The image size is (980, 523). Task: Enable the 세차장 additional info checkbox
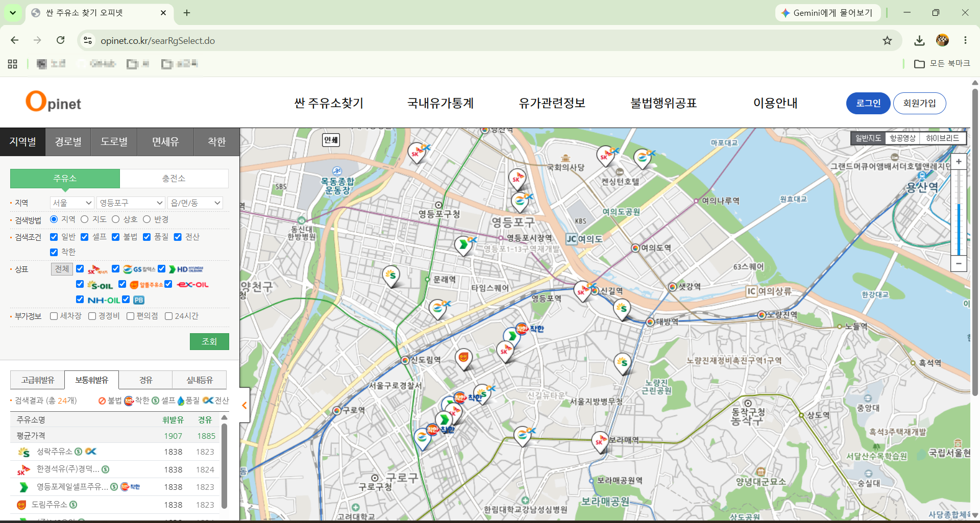pos(54,316)
